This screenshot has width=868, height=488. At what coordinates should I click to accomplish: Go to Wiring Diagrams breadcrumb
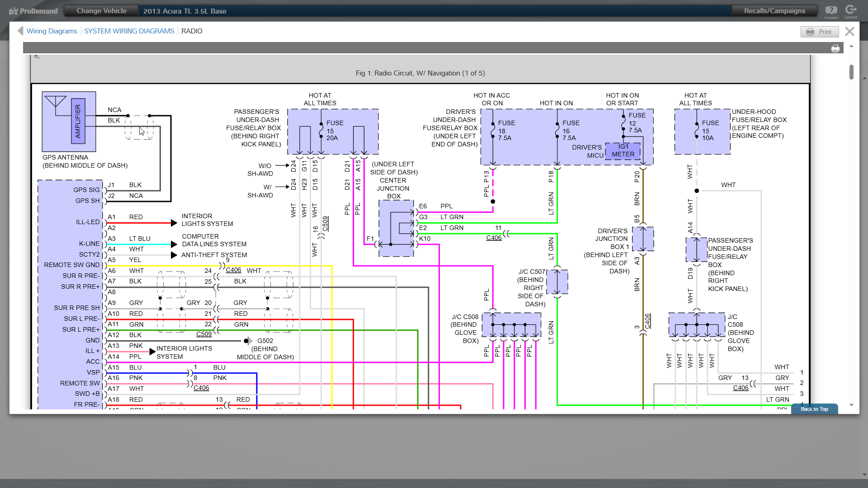point(52,31)
